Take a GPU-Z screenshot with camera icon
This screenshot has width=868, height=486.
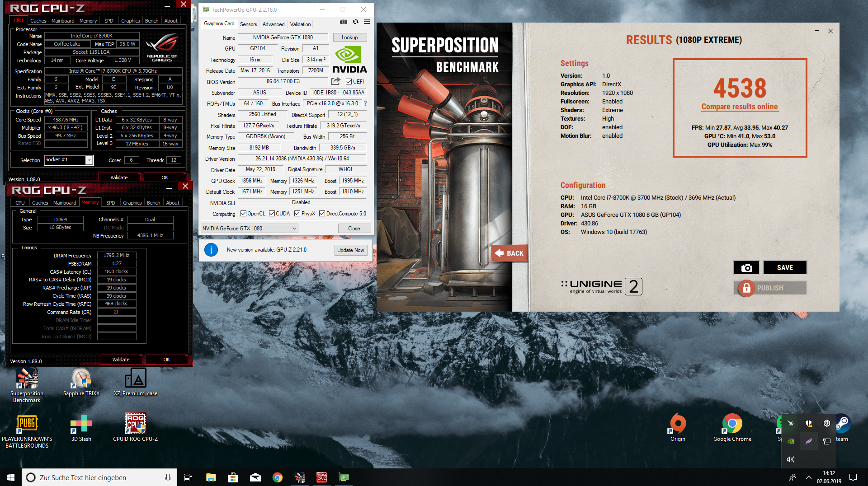click(x=344, y=22)
